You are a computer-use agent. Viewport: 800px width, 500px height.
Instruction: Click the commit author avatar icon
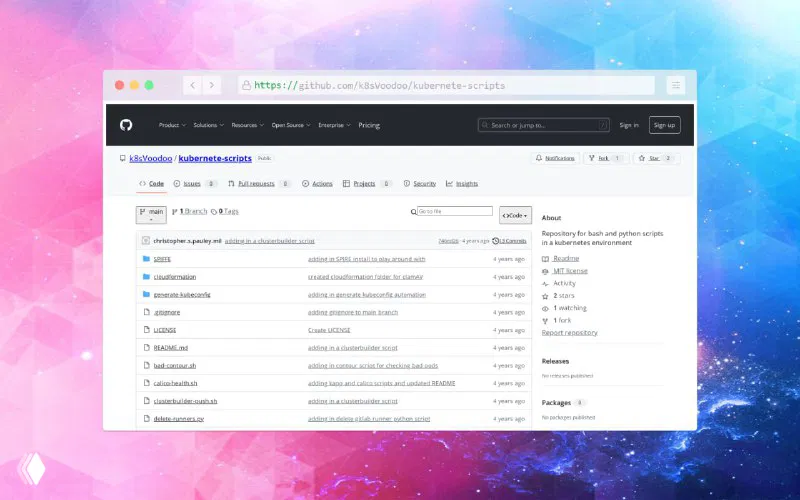coord(146,240)
